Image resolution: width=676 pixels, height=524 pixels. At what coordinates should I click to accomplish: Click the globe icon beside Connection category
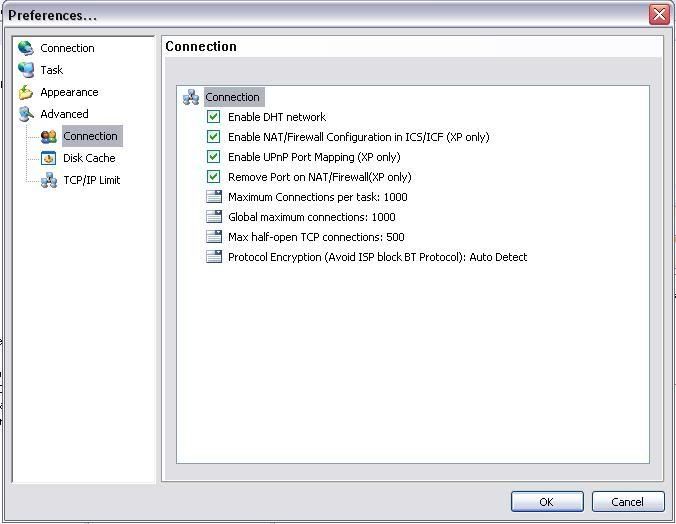click(26, 48)
